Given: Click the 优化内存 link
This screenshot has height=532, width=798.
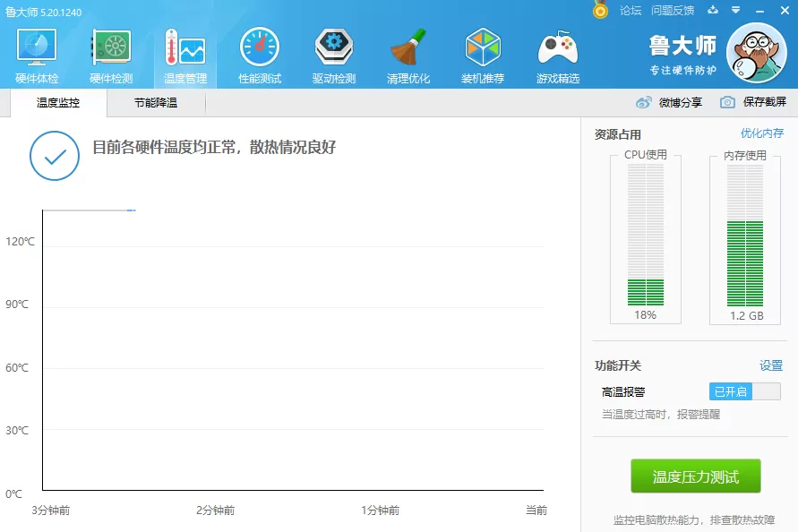Looking at the screenshot, I should point(762,133).
